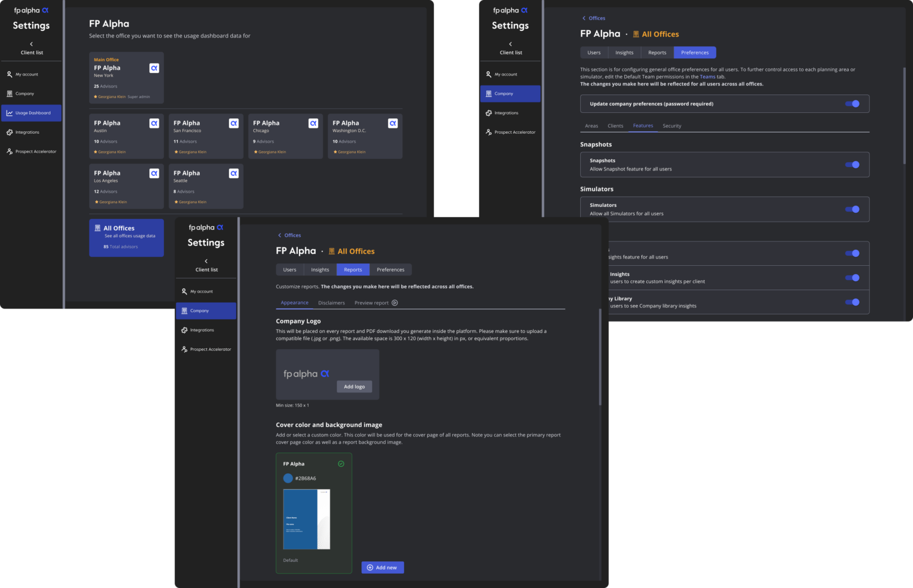Image resolution: width=913 pixels, height=588 pixels.
Task: Select the #2B68A6 color swatch
Action: [288, 478]
